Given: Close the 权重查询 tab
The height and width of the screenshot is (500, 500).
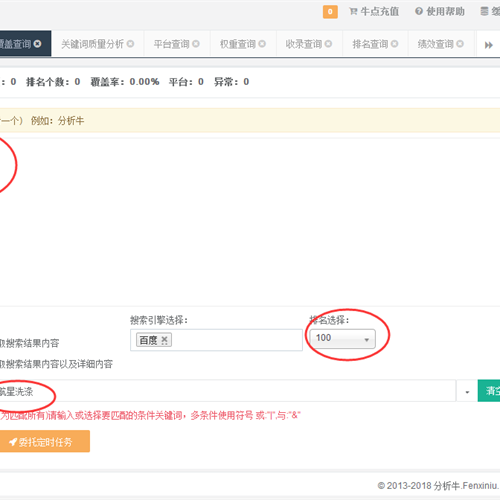Looking at the screenshot, I should [x=262, y=44].
